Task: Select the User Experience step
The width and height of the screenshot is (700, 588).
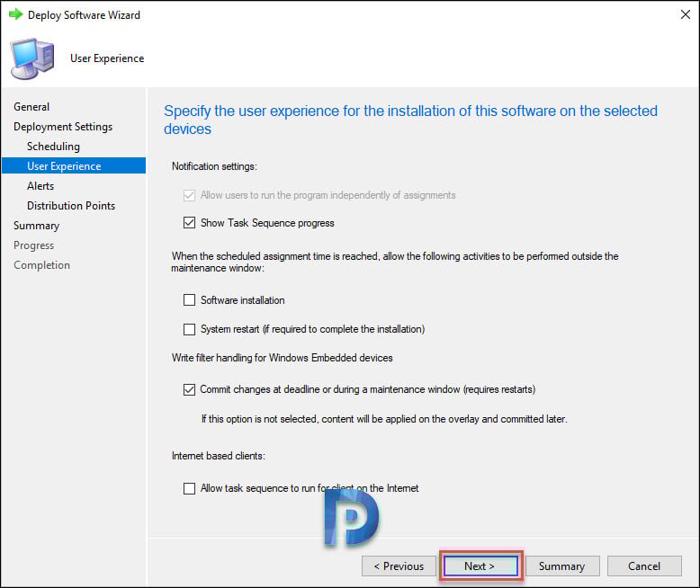Action: pos(74,165)
